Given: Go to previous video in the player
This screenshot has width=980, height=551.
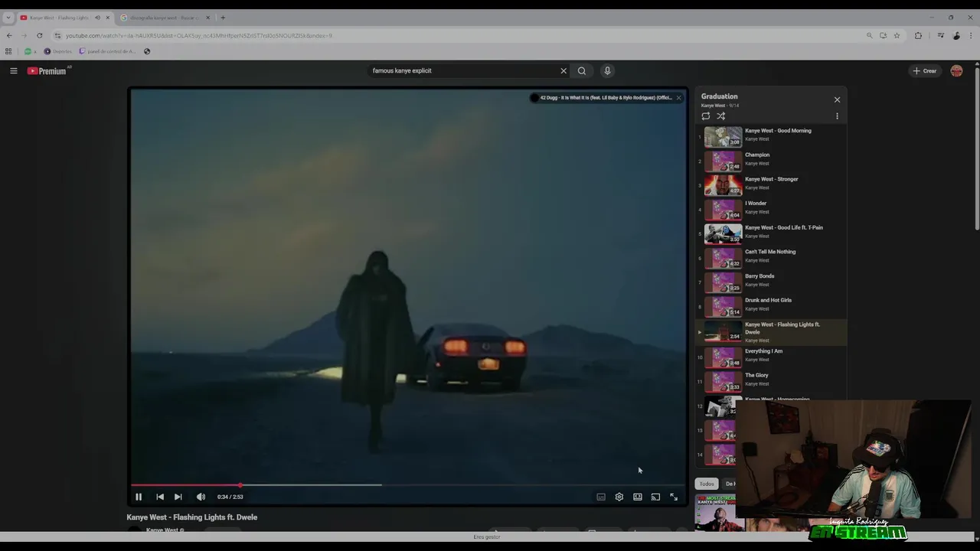Looking at the screenshot, I should 160,497.
